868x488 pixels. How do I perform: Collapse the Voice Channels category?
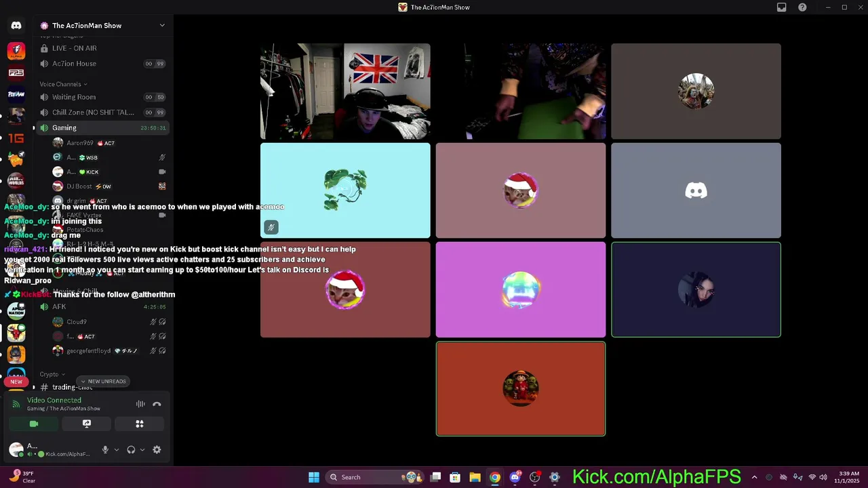click(63, 84)
